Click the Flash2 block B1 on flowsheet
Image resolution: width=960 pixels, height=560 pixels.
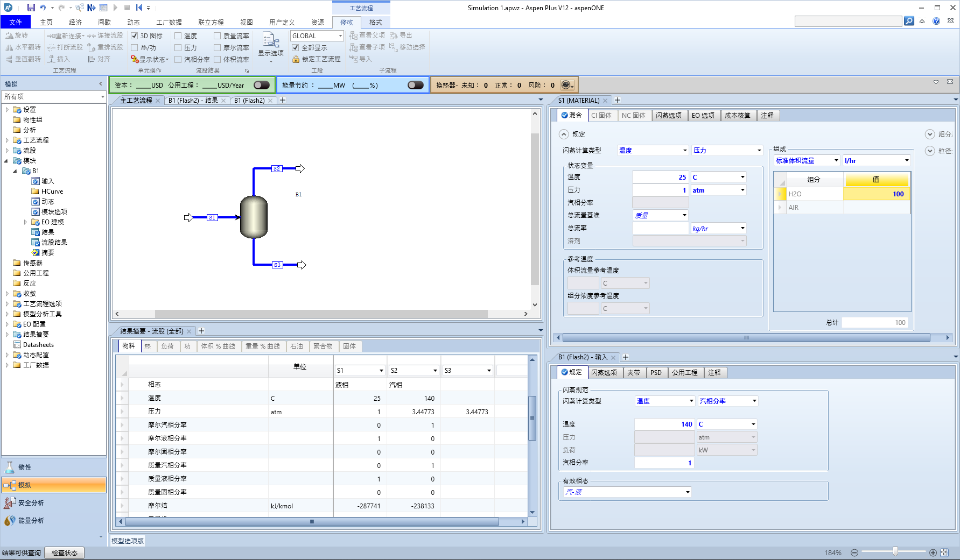tap(254, 217)
